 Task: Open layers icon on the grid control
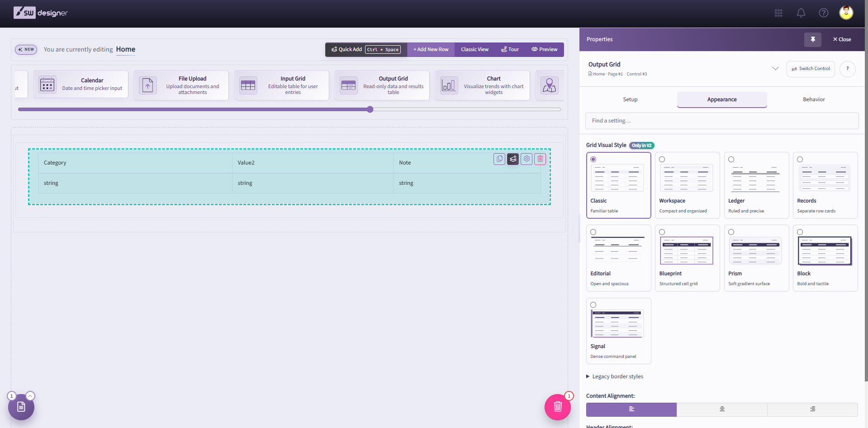pyautogui.click(x=513, y=159)
